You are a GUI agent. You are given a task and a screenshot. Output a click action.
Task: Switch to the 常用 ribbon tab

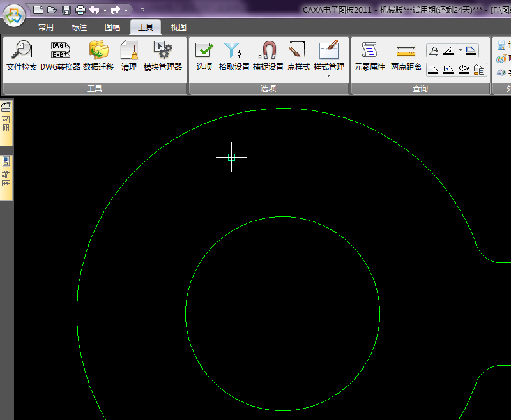click(46, 27)
